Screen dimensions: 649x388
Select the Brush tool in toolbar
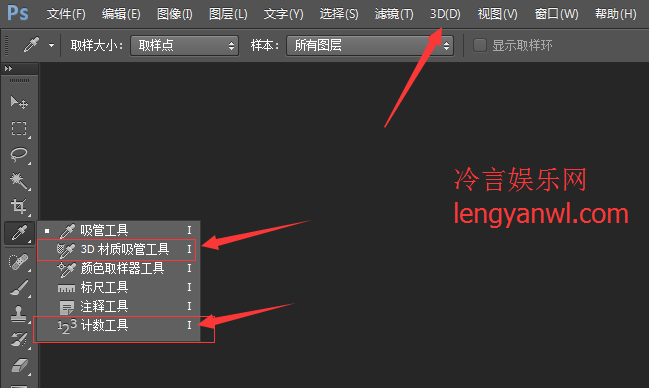tap(19, 288)
